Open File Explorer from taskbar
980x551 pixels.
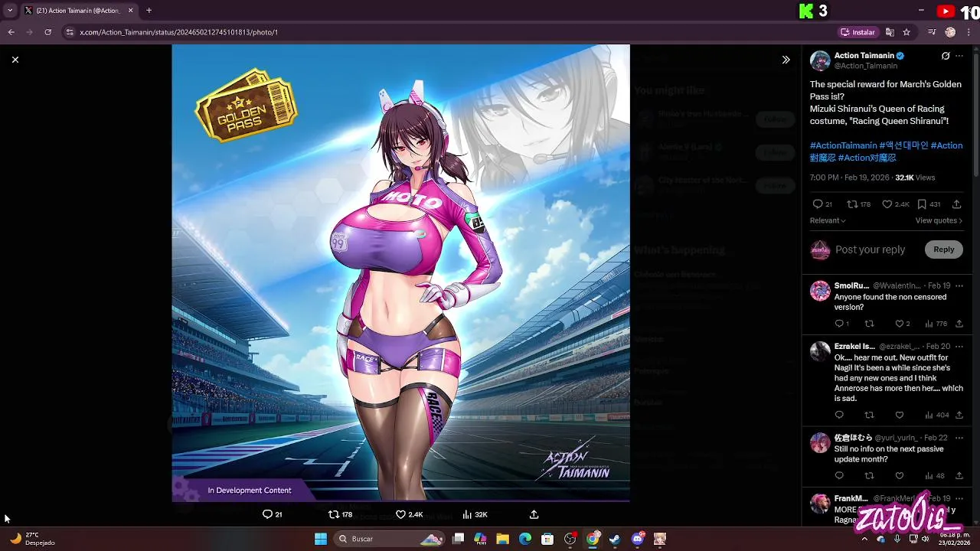click(x=503, y=539)
